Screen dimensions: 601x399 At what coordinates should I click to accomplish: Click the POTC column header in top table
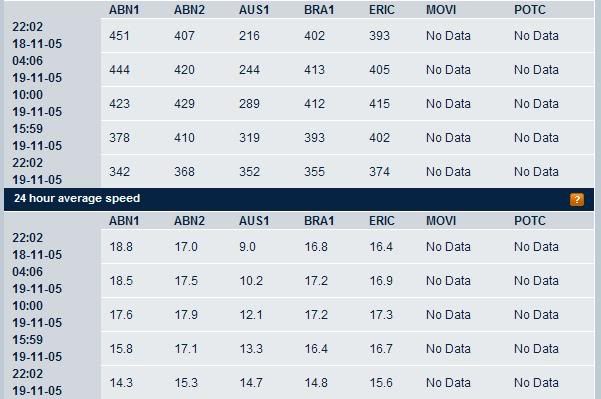coord(530,10)
